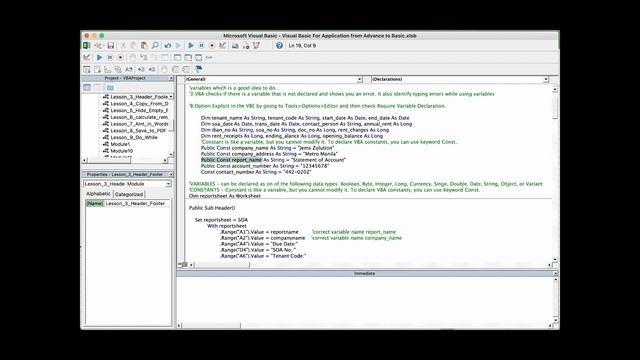This screenshot has width=640, height=360.
Task: Toggle Design Mode in the main toolbar
Action: [x=222, y=45]
